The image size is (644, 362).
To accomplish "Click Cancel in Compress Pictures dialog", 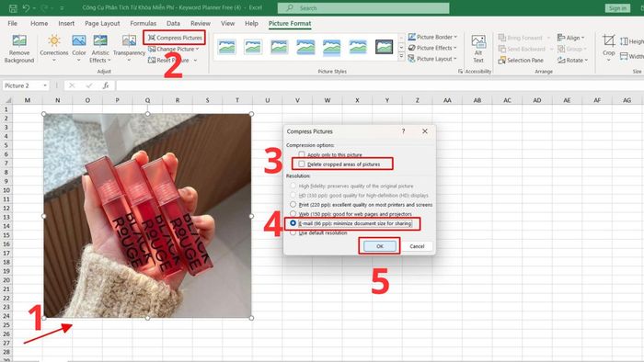I will click(x=417, y=246).
